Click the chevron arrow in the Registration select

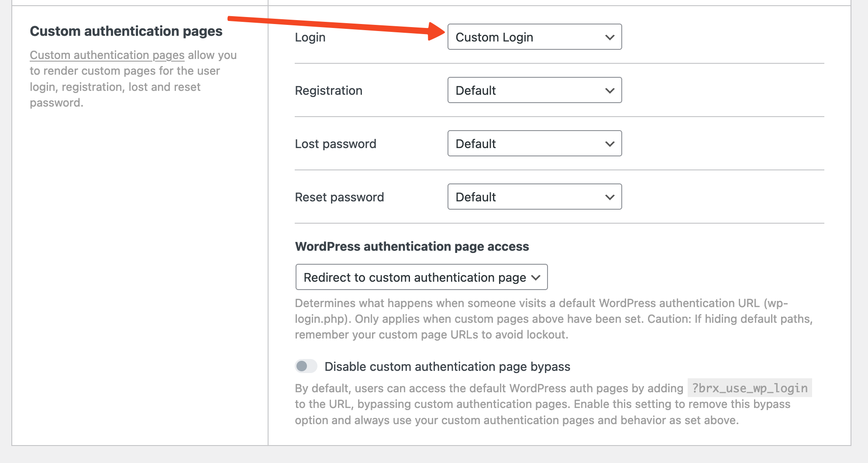click(x=610, y=91)
